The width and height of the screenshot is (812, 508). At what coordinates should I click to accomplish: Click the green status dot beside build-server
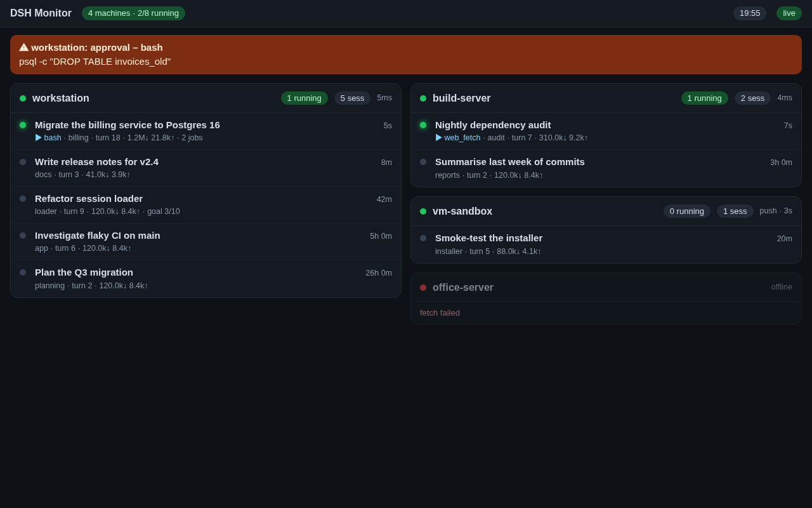(423, 98)
